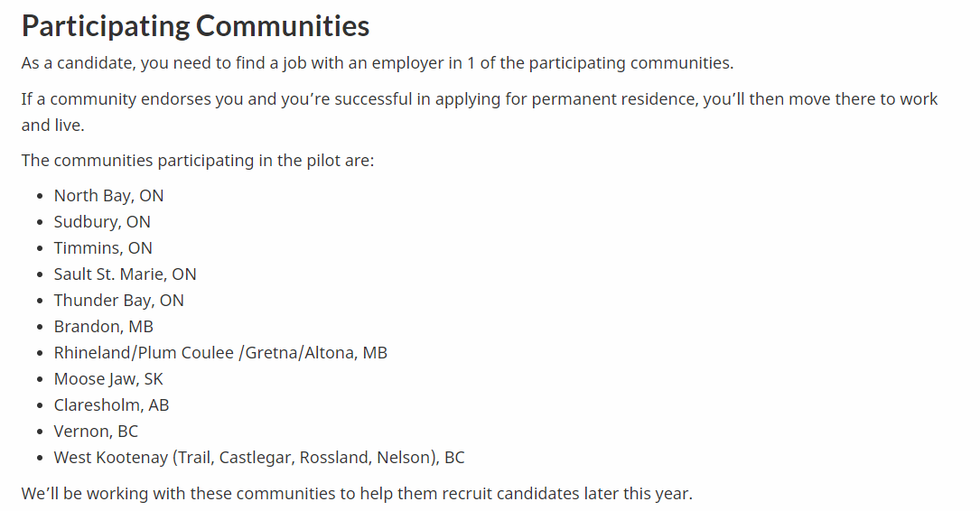Click Rhineland/Plum Coulee /Gretna/Altona, MB entry
The width and height of the screenshot is (980, 511).
click(220, 353)
